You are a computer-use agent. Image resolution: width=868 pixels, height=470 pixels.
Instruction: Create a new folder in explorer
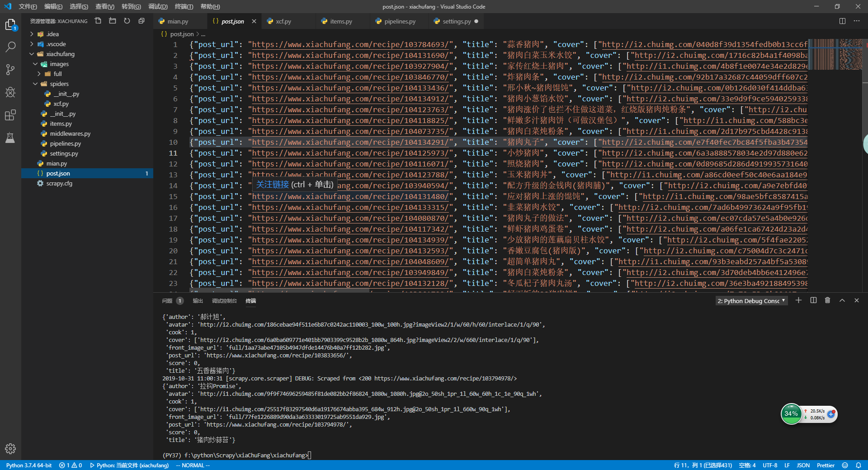click(x=113, y=21)
